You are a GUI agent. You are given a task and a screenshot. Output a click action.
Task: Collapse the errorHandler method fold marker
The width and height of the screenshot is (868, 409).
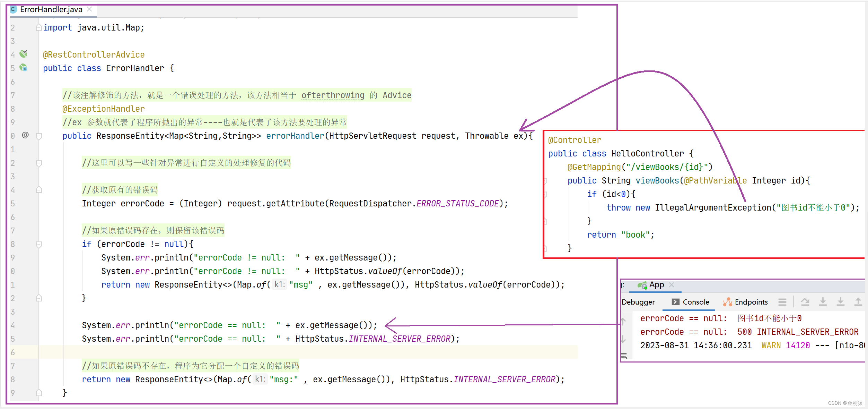pyautogui.click(x=39, y=136)
